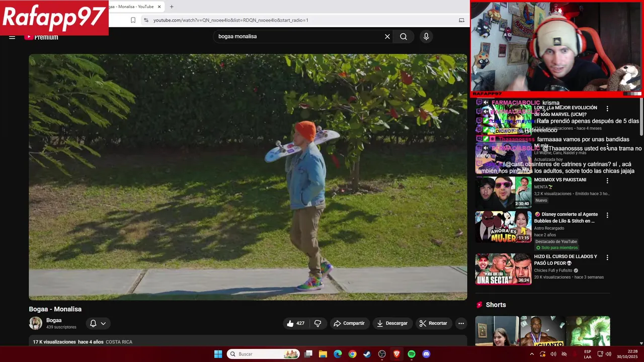The image size is (644, 362).
Task: Go to YouTube Premium home logo
Action: [x=41, y=37]
